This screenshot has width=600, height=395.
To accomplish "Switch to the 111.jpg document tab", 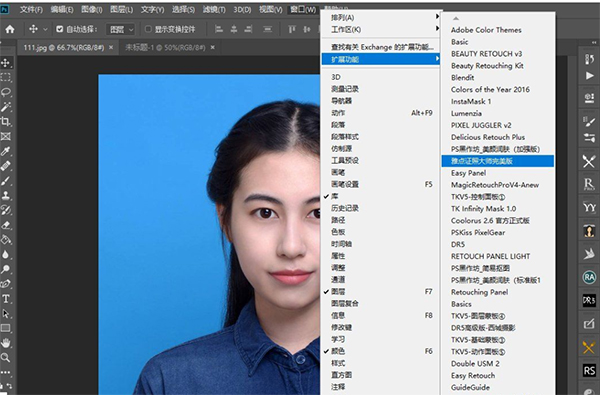I will point(64,47).
